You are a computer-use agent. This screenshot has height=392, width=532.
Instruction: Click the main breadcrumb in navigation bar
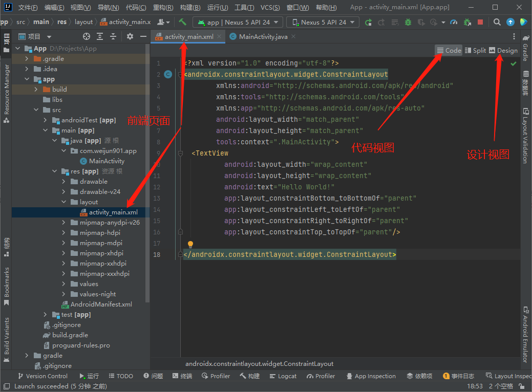(41, 22)
